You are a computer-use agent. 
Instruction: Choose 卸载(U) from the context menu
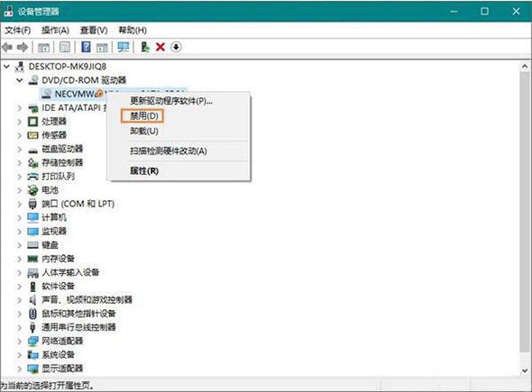[x=144, y=131]
